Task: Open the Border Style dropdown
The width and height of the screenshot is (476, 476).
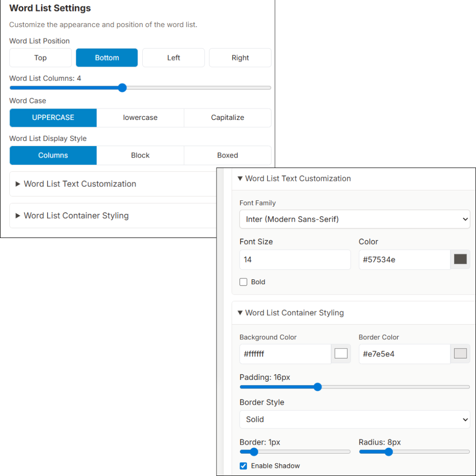Action: click(354, 419)
